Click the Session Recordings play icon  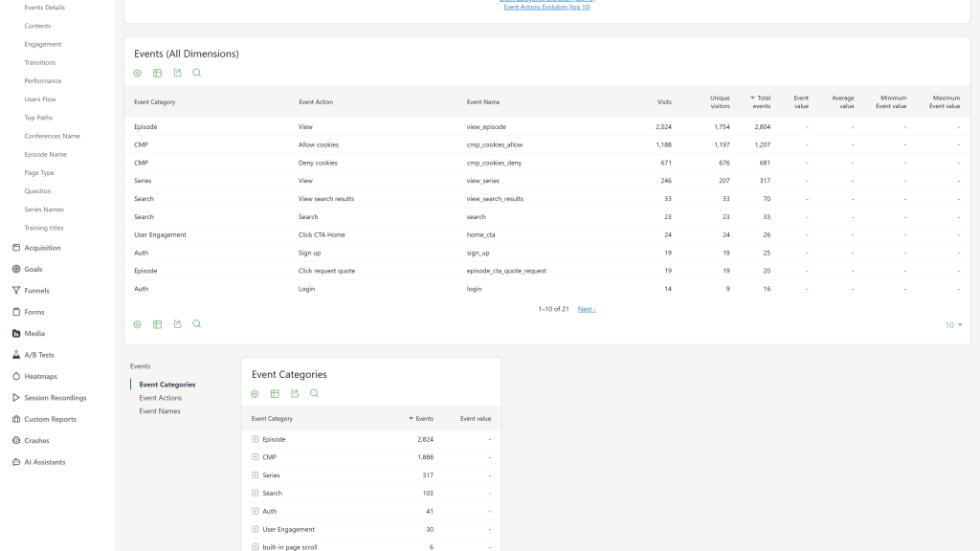pyautogui.click(x=16, y=397)
